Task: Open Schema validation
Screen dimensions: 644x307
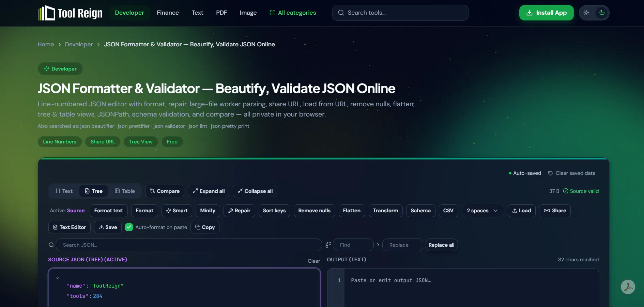Action: (x=421, y=211)
